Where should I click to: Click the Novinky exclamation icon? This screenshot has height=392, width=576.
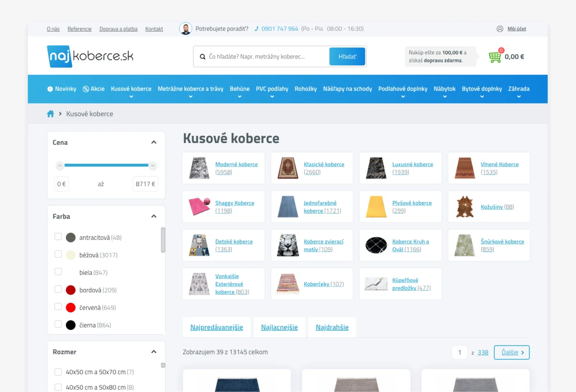tap(50, 89)
